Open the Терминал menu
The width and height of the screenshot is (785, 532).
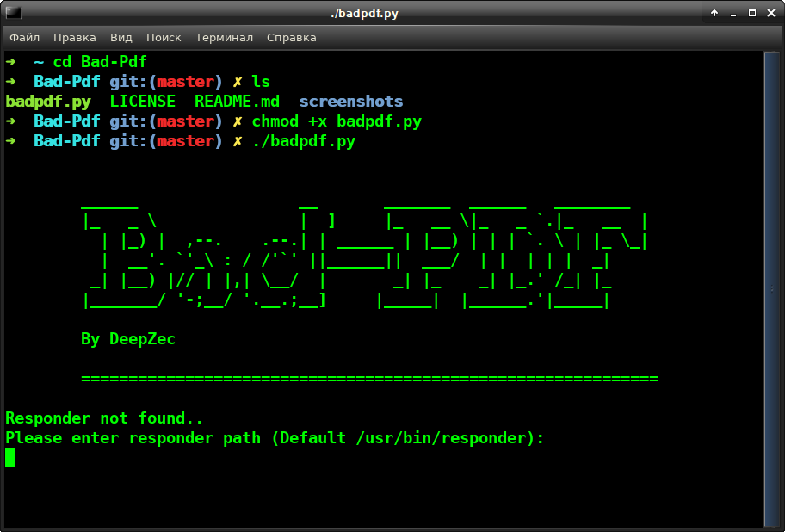(224, 38)
